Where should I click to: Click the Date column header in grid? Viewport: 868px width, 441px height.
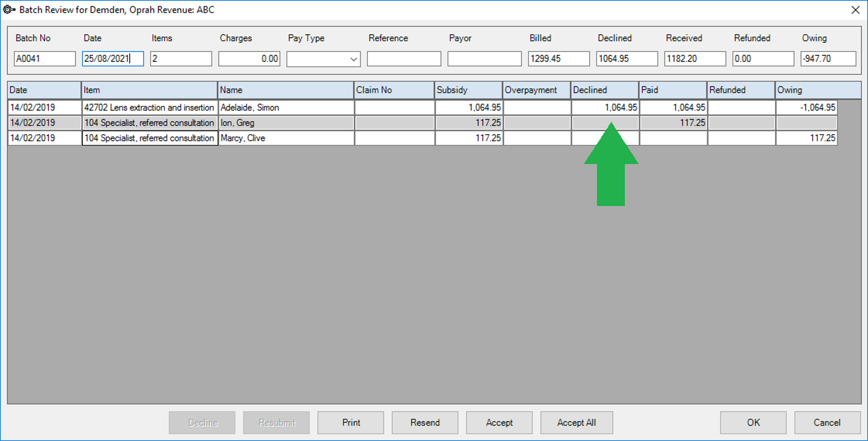click(44, 90)
